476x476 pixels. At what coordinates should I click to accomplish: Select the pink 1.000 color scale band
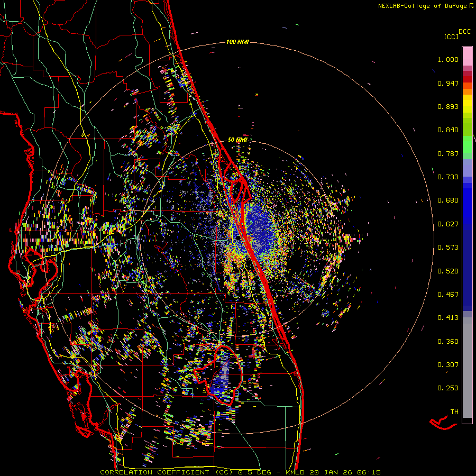pos(467,56)
